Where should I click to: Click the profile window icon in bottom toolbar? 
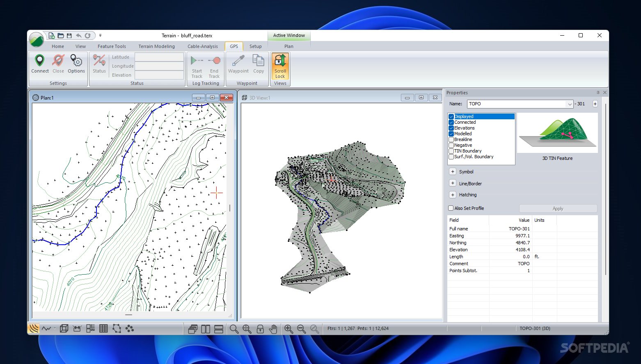tap(77, 328)
